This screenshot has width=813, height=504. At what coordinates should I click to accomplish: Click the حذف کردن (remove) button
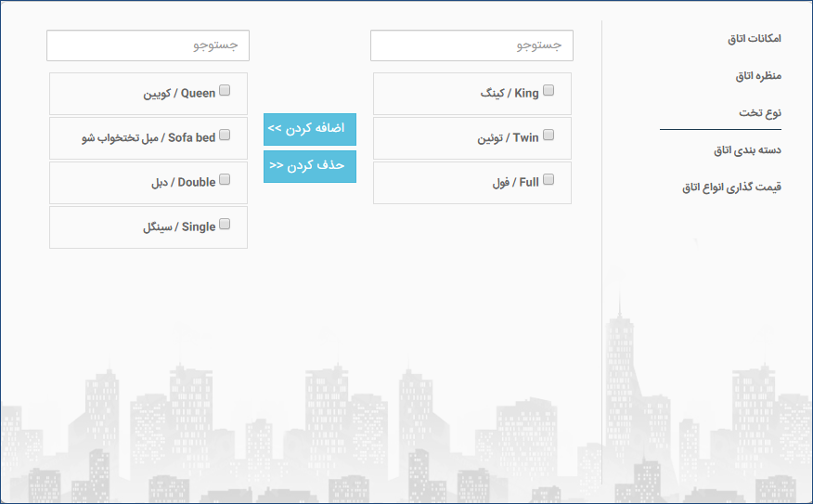tap(310, 166)
